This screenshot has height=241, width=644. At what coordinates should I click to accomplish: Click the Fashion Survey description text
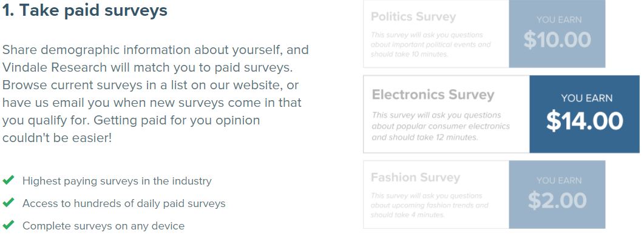(x=430, y=205)
